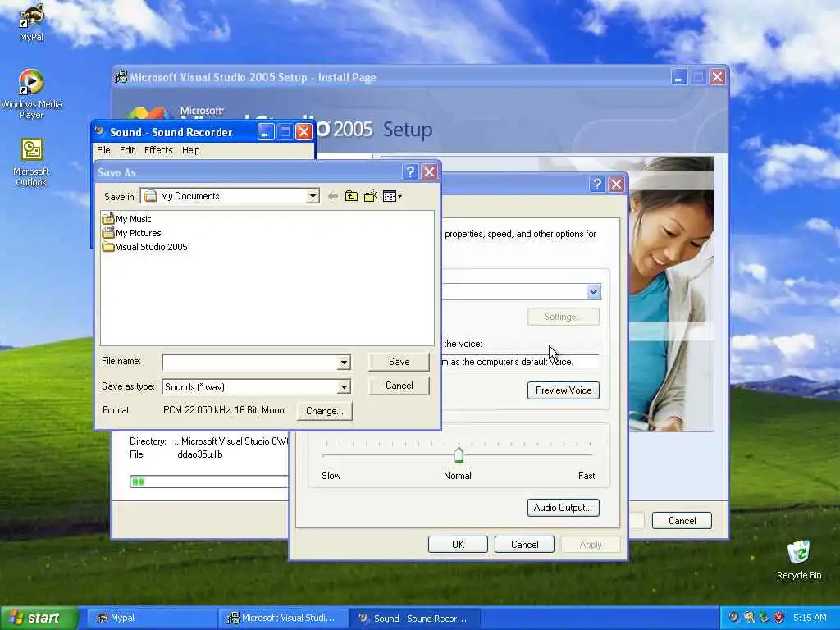Open the File menu in Sound Recorder
This screenshot has height=630, width=840.
(103, 151)
